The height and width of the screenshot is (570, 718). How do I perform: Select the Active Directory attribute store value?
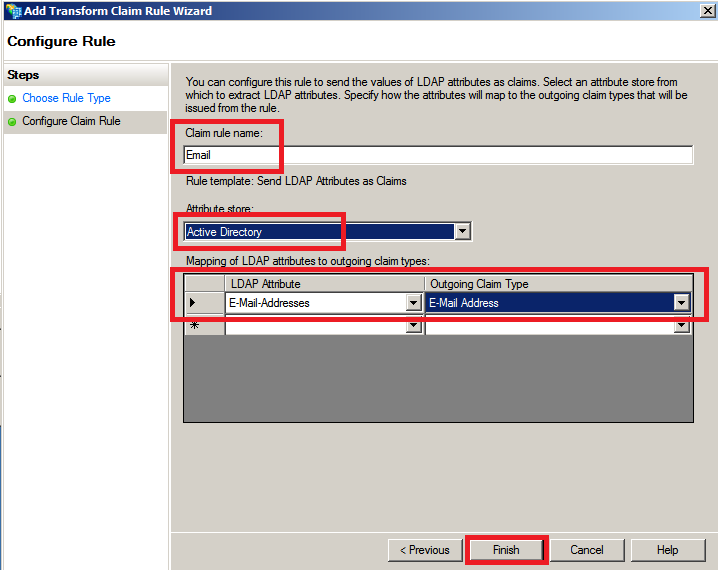click(319, 232)
